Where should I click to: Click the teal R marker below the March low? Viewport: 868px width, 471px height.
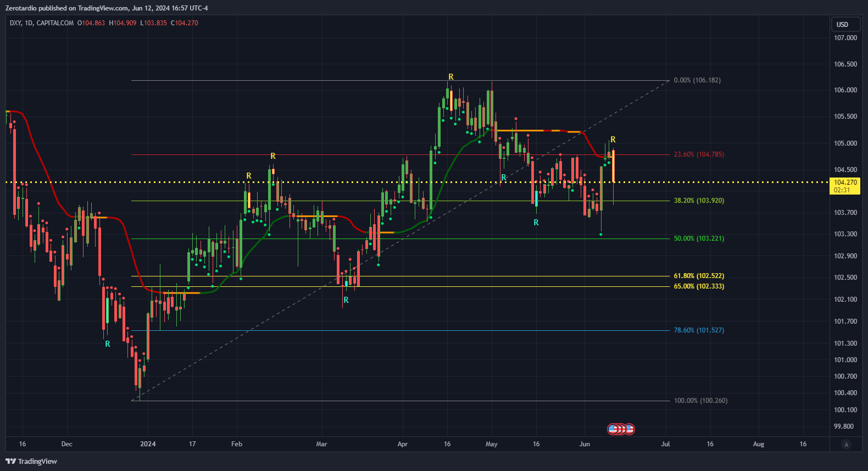tap(346, 300)
